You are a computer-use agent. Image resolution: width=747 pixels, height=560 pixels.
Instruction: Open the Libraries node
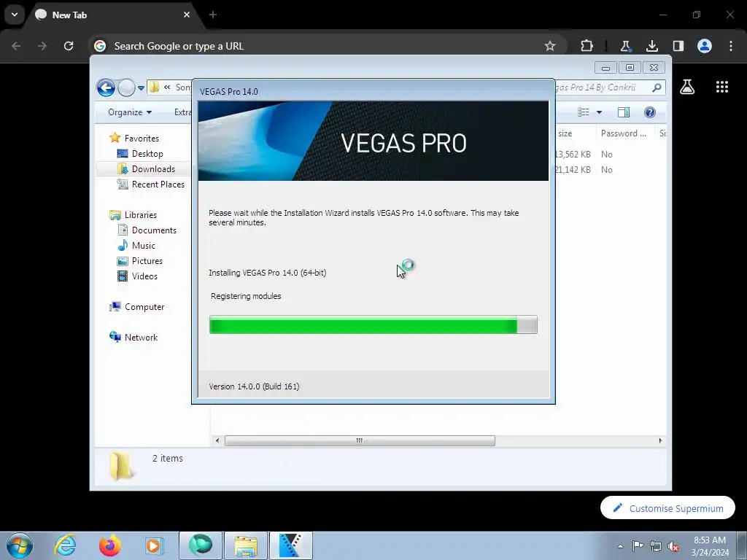tap(141, 215)
